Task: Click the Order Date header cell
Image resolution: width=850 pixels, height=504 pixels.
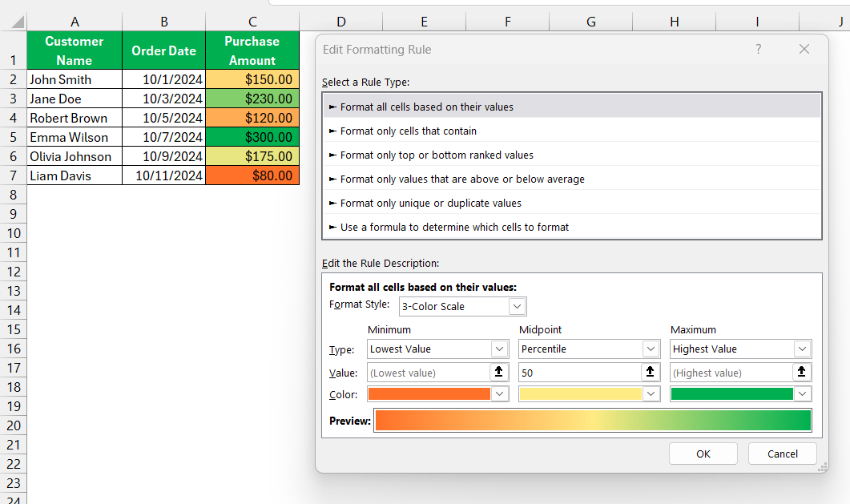Action: (163, 50)
